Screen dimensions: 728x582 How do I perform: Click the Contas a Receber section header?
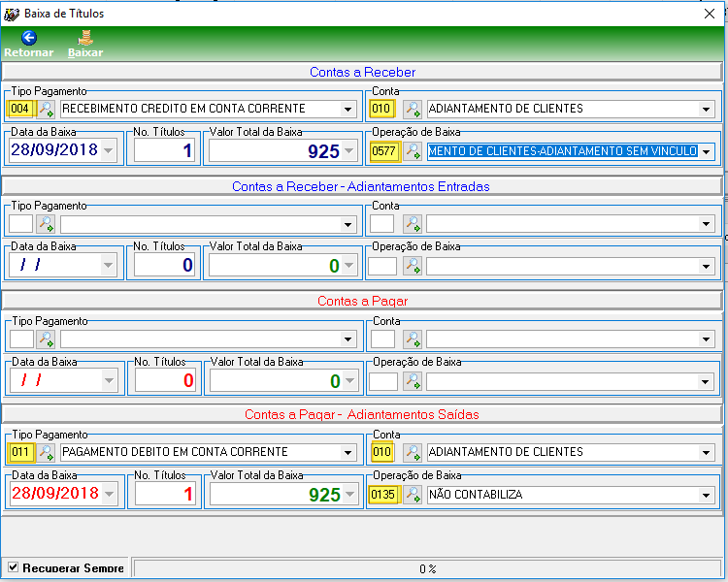click(362, 72)
